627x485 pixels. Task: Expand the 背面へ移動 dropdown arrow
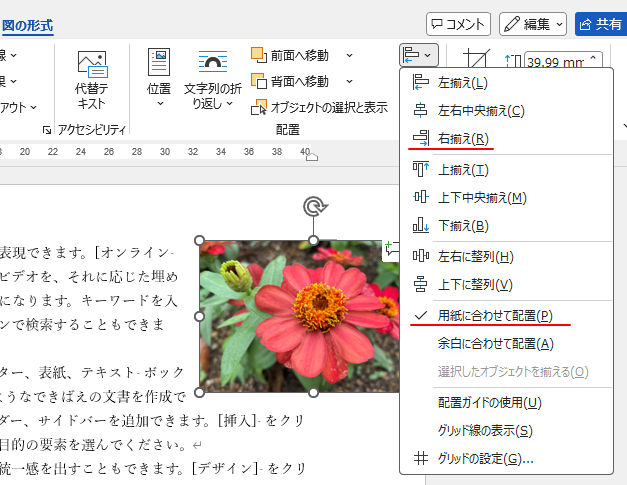349,81
